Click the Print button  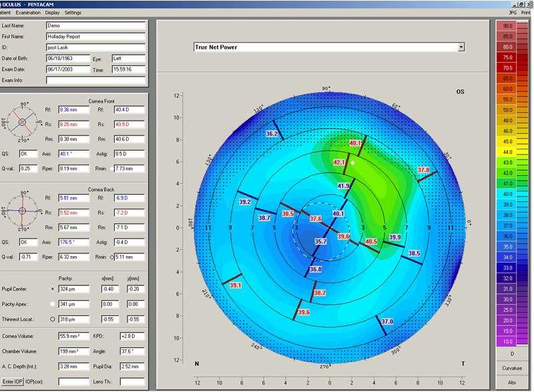pyautogui.click(x=525, y=13)
